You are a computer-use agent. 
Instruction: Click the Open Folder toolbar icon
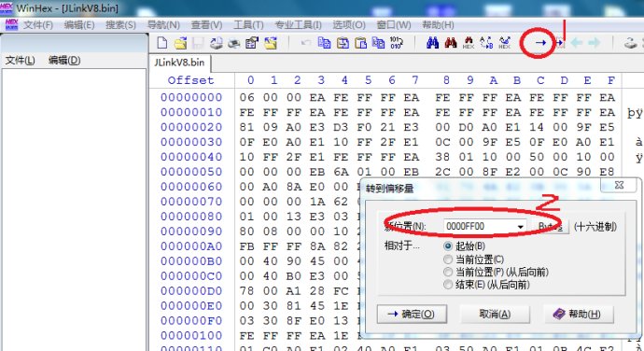pos(271,43)
